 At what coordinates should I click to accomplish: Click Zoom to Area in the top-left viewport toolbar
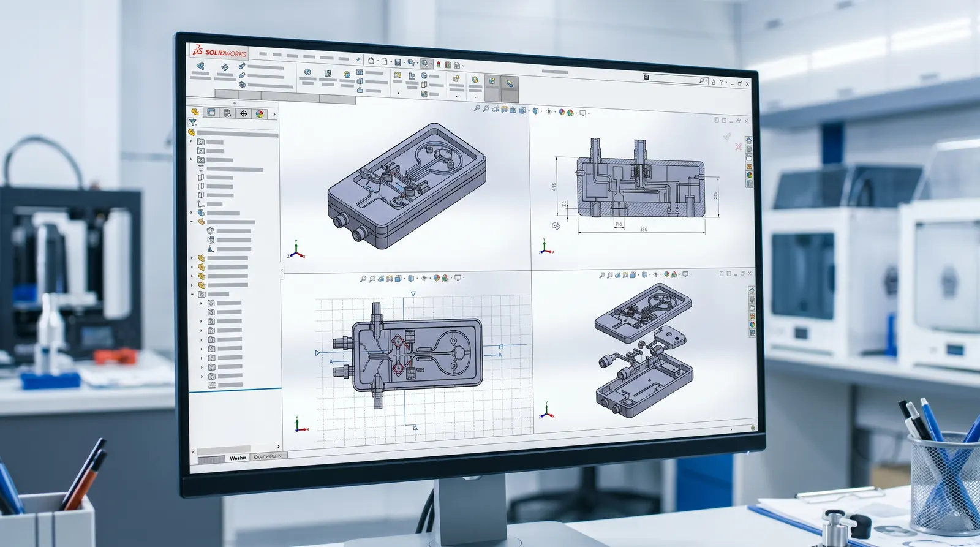coord(486,108)
